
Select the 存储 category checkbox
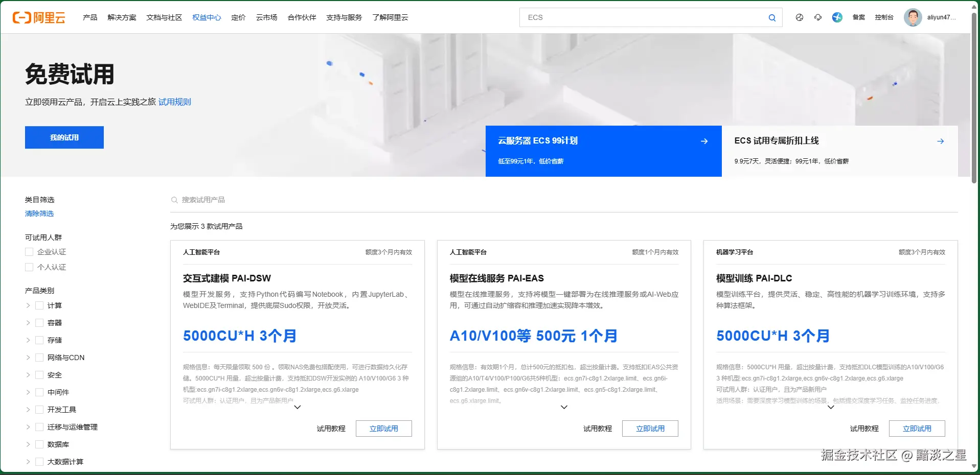39,340
